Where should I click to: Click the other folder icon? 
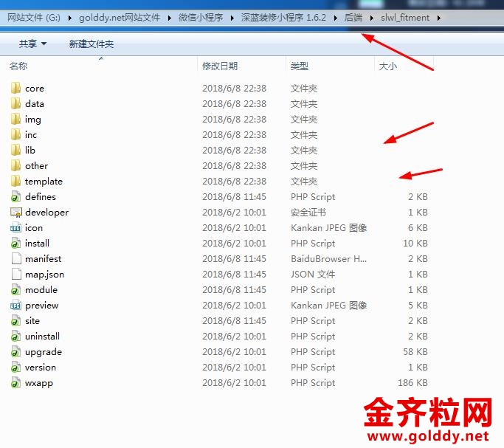pos(15,165)
